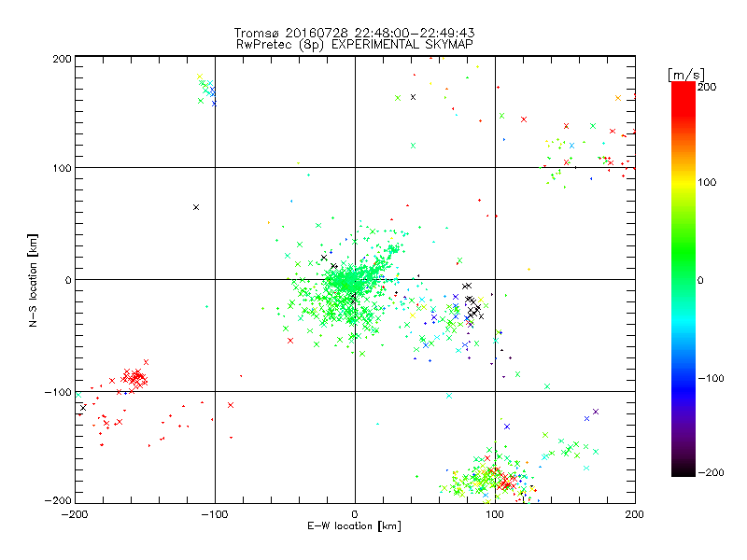Image resolution: width=747 pixels, height=560 pixels.
Task: Click the 200 tick label on E-W axis
Action: click(635, 514)
